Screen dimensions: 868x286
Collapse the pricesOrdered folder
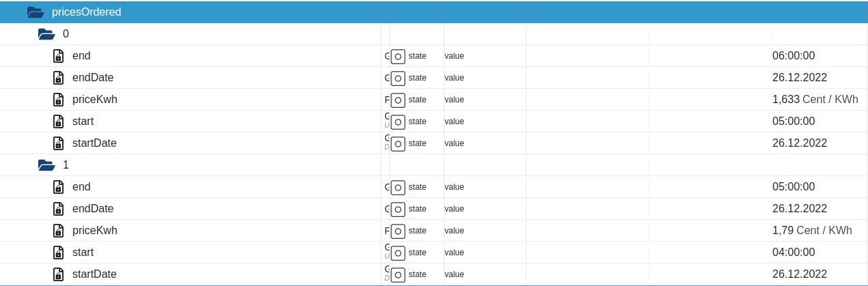[35, 12]
